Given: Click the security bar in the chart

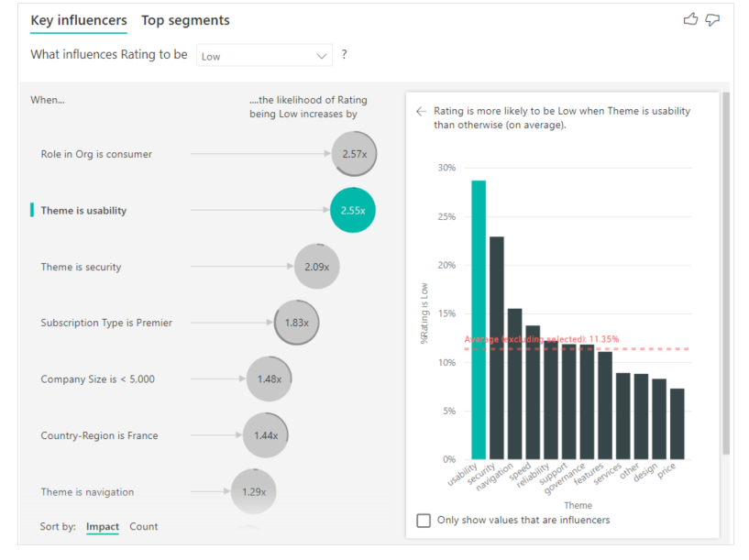Looking at the screenshot, I should [x=497, y=348].
